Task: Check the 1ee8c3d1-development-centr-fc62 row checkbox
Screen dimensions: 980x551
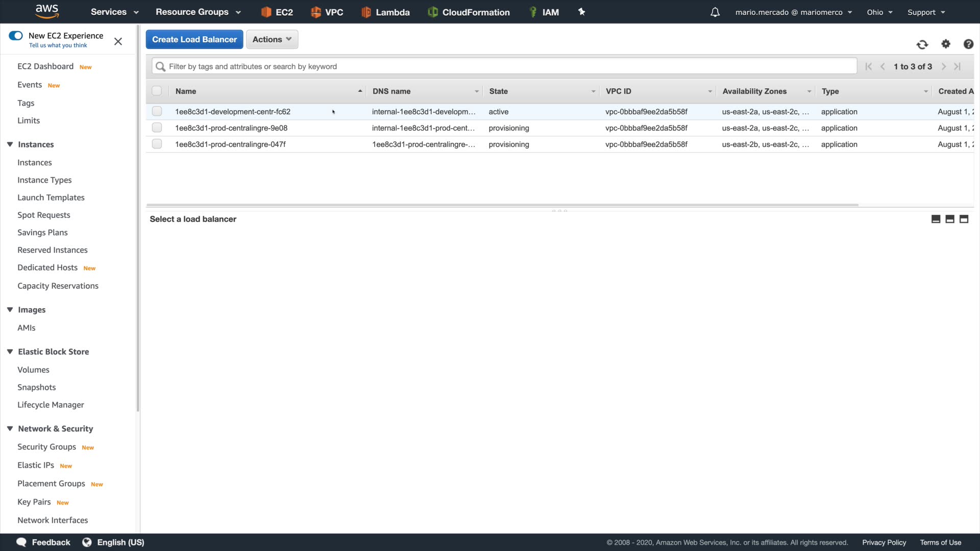Action: [157, 111]
